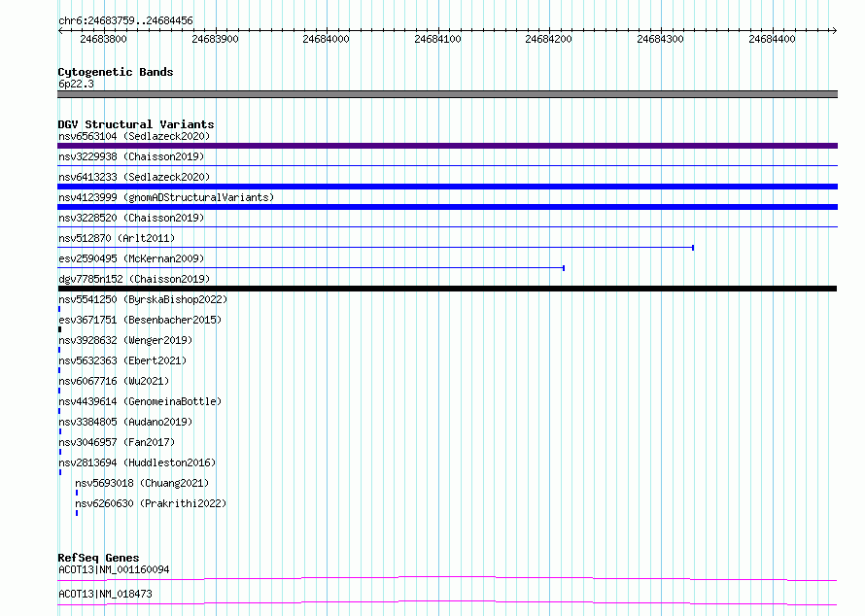Select ACOT13|NM_018473 transcript label
The image size is (865, 616).
coord(105,594)
